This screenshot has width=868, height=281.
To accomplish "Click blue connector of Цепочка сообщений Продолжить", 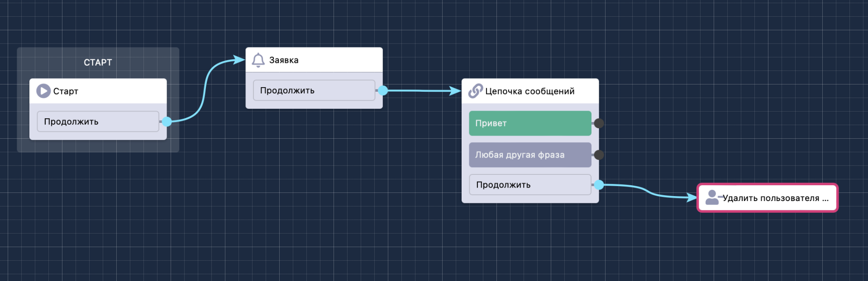I will pyautogui.click(x=599, y=185).
